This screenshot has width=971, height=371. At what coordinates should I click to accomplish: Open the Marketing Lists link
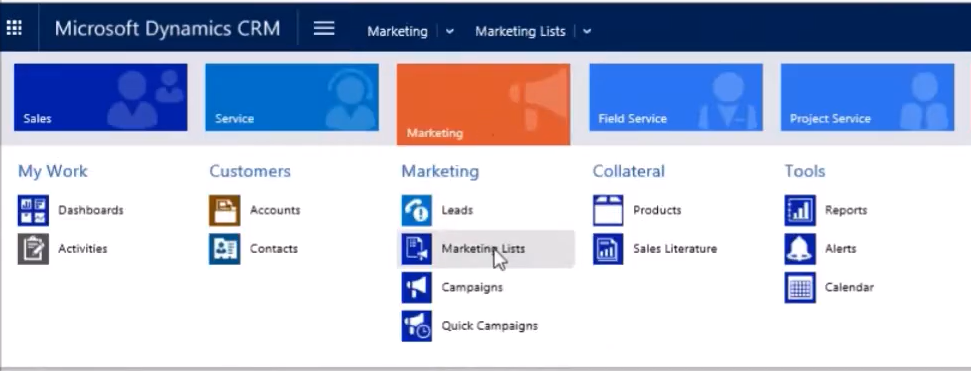coord(483,249)
